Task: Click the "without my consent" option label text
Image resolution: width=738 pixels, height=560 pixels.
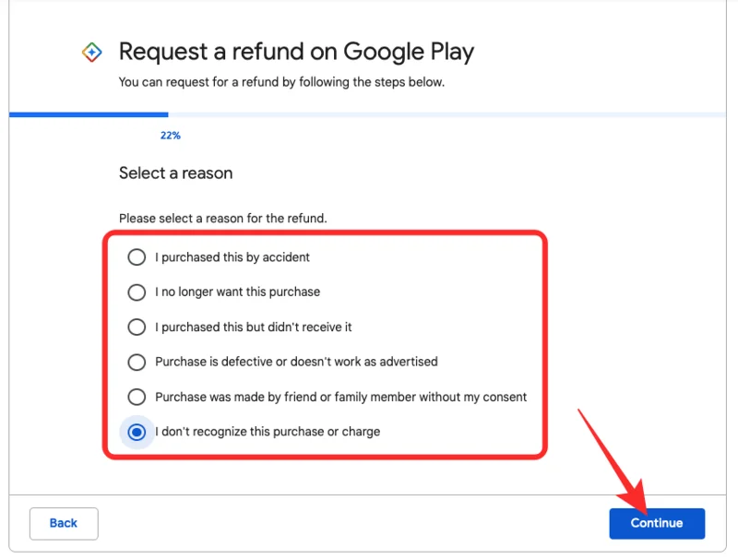Action: pos(340,397)
